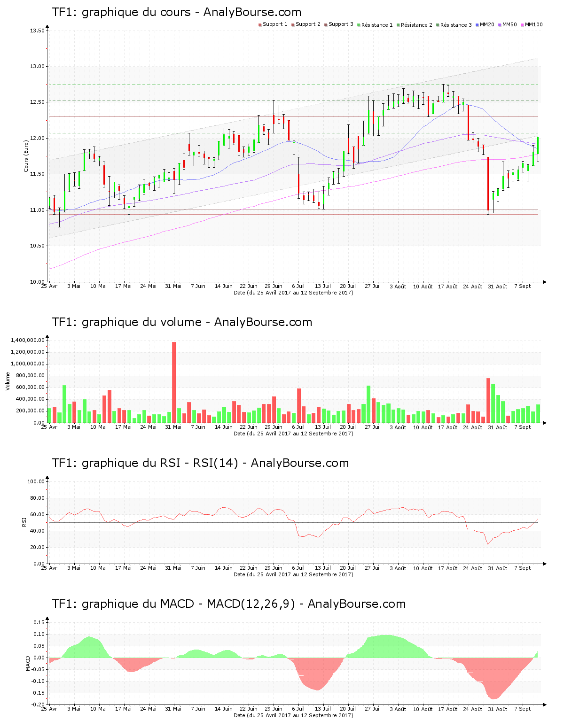Image resolution: width=564 pixels, height=728 pixels.
Task: Click the tallest red volume bar
Action: pyautogui.click(x=174, y=382)
